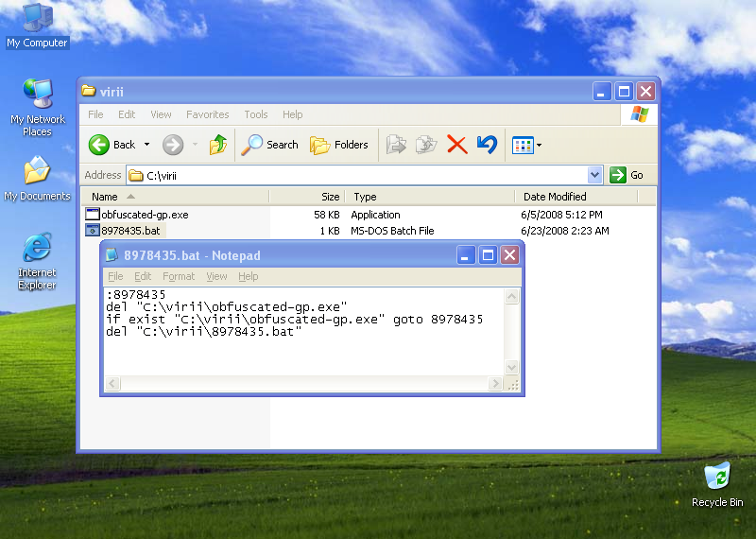Click the Notepad scroll right arrow
Image resolution: width=756 pixels, height=539 pixels.
coord(494,384)
